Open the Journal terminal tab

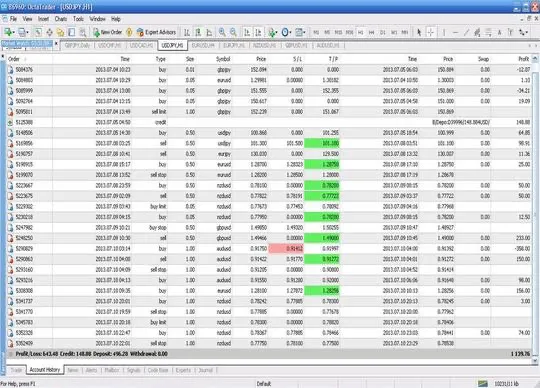[206, 370]
